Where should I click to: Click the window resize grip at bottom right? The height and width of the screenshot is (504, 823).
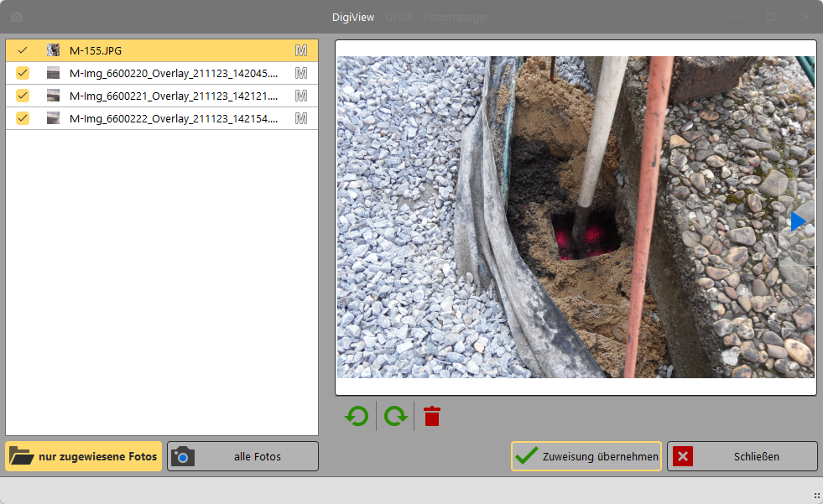click(x=816, y=496)
